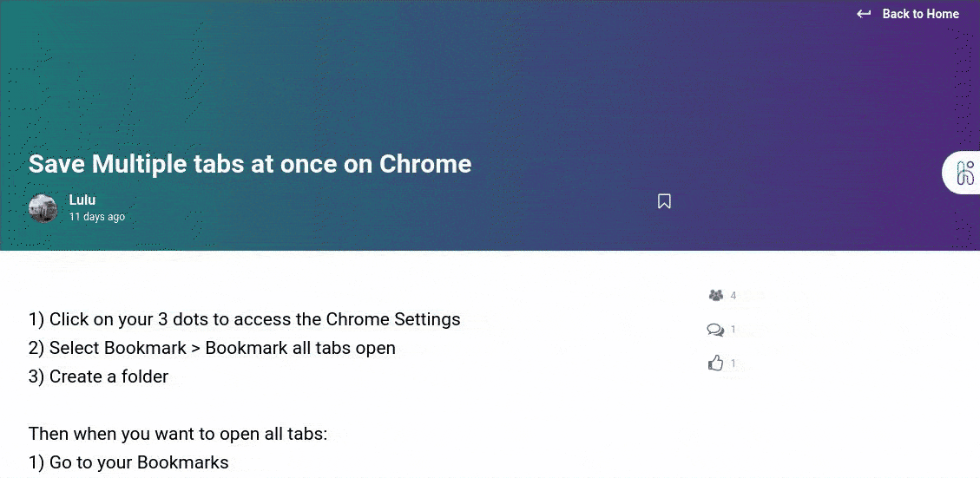Open comments via the speech bubbles icon
The image size is (980, 478).
pos(715,330)
